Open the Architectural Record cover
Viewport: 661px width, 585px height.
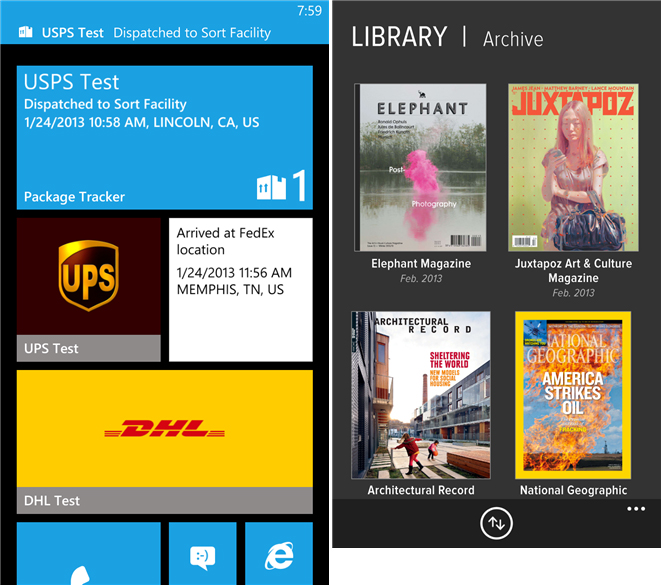[420, 395]
